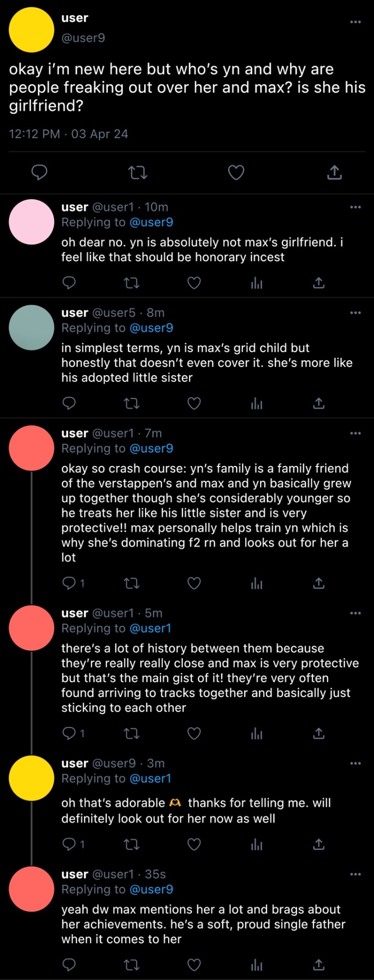Like the 'honorary incest' reply

[194, 282]
